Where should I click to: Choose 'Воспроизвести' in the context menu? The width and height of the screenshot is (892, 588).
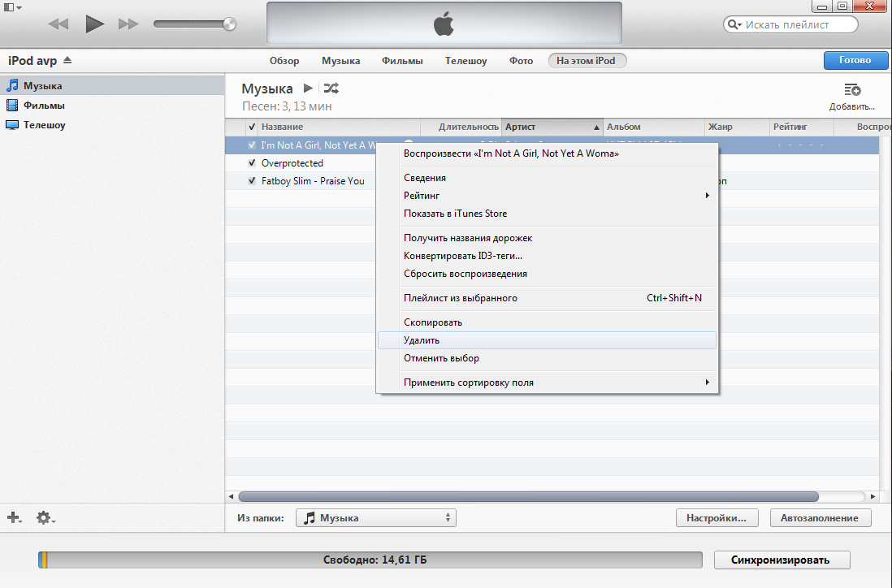click(547, 153)
